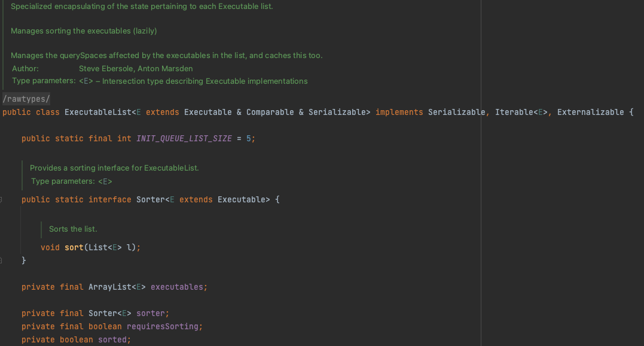Click the Author: label in the Javadoc
Screen dimensions: 644x346
coord(25,69)
